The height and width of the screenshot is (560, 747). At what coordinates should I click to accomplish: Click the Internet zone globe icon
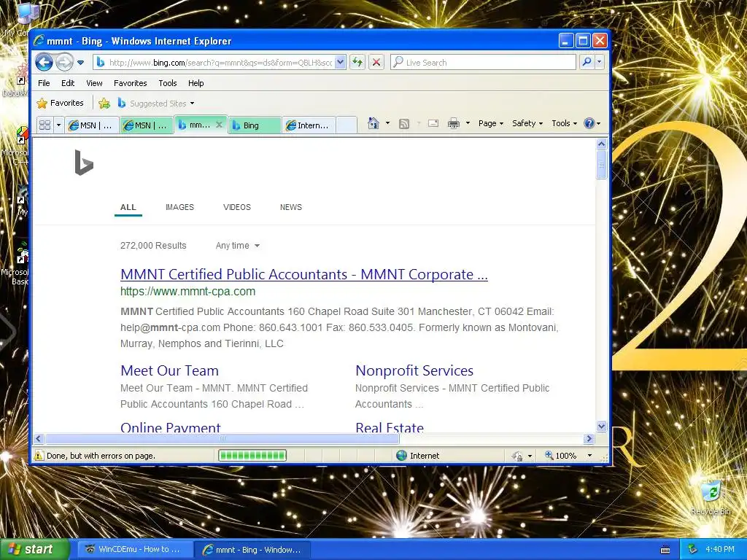point(402,456)
